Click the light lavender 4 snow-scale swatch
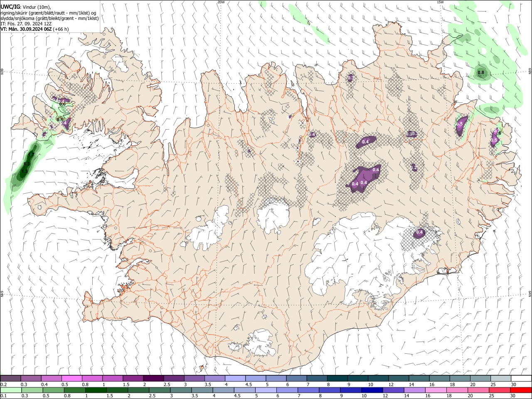This screenshot has width=532, height=399. point(235,379)
